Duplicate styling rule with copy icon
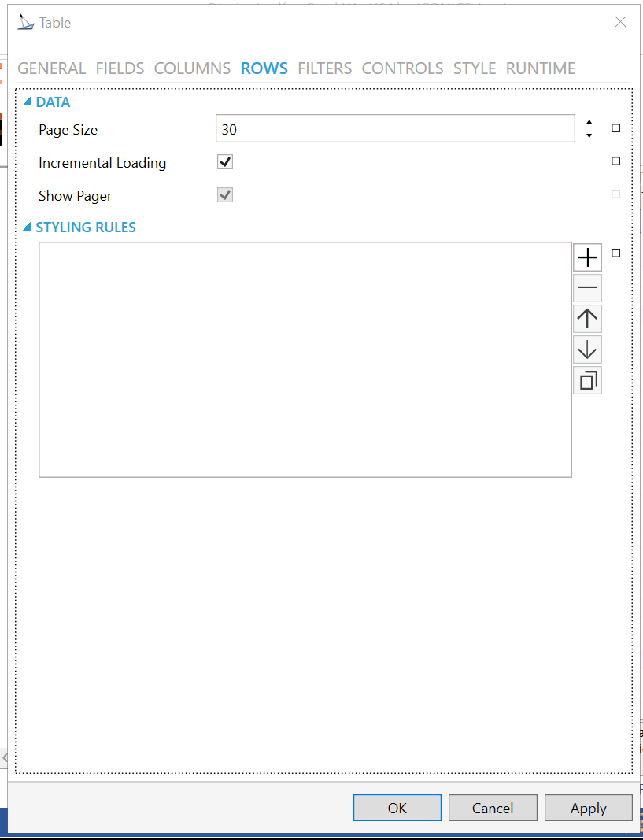This screenshot has height=840, width=643. (x=587, y=381)
